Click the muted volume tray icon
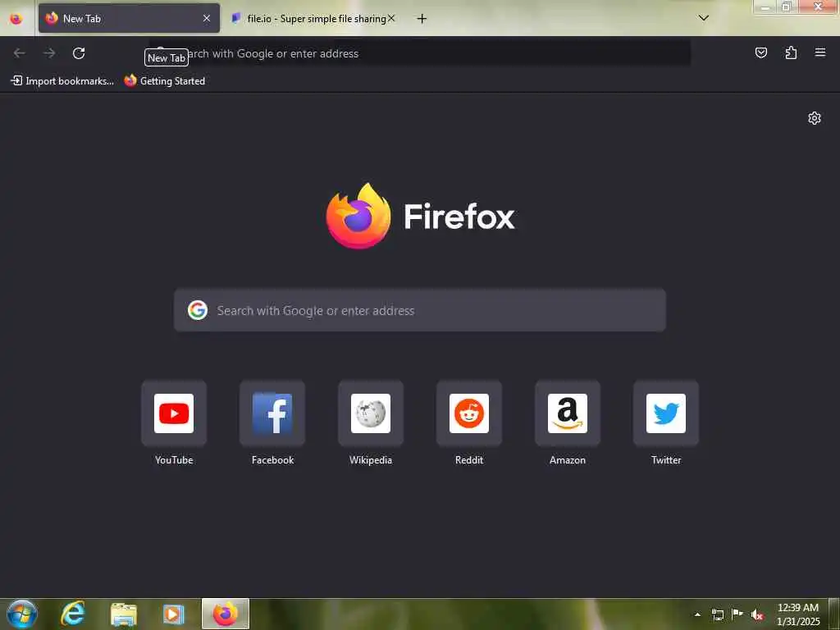This screenshot has width=840, height=630. [757, 614]
